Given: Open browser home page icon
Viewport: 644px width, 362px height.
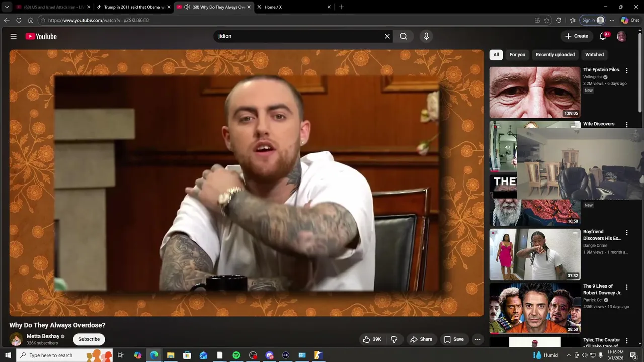Looking at the screenshot, I should pyautogui.click(x=31, y=20).
